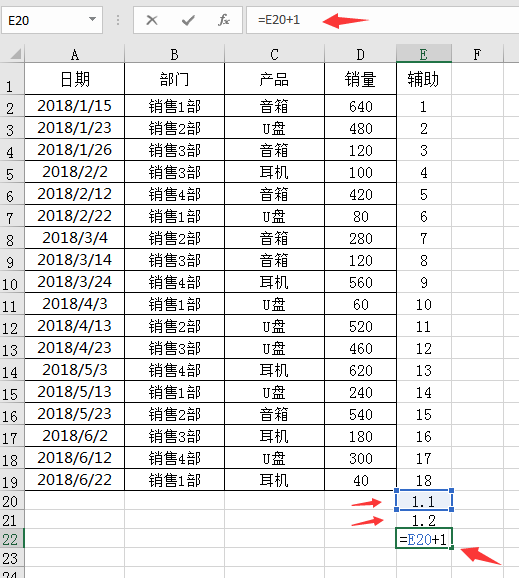Click the formula bar text =E20+1
This screenshot has width=519, height=578.
279,20
